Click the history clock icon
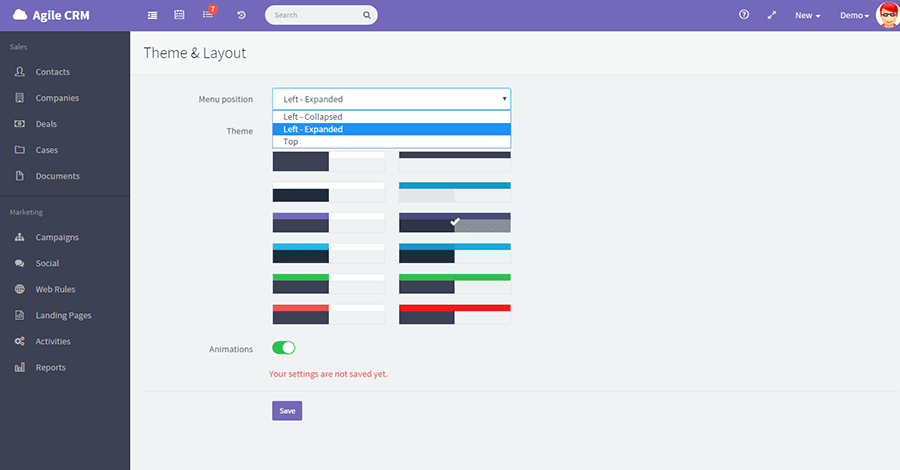This screenshot has height=470, width=900. [241, 15]
